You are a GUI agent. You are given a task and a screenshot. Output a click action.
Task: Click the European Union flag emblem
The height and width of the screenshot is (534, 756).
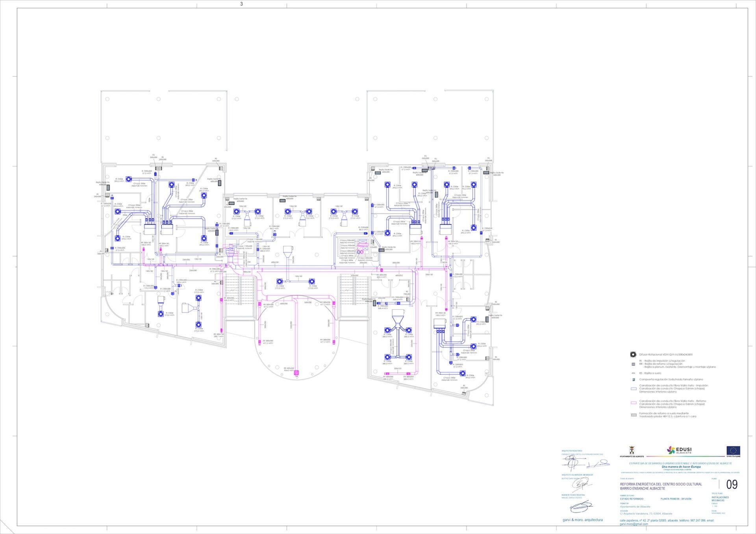(x=733, y=451)
